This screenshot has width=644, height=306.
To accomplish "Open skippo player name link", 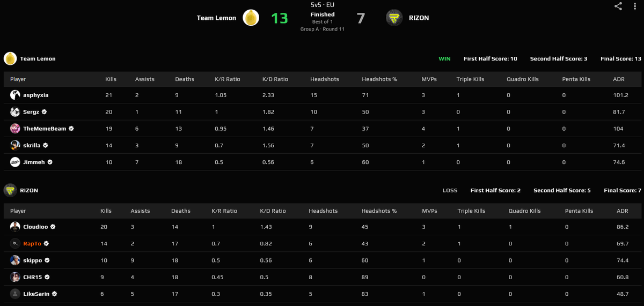I will click(x=33, y=260).
